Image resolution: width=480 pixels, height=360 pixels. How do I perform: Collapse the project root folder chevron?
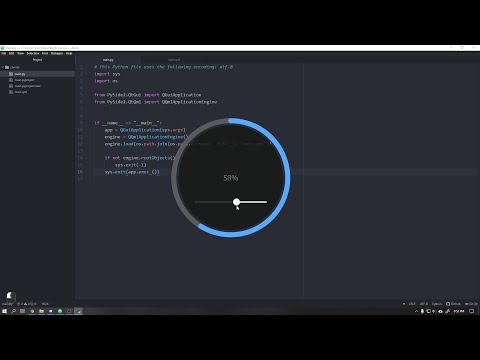coord(3,67)
